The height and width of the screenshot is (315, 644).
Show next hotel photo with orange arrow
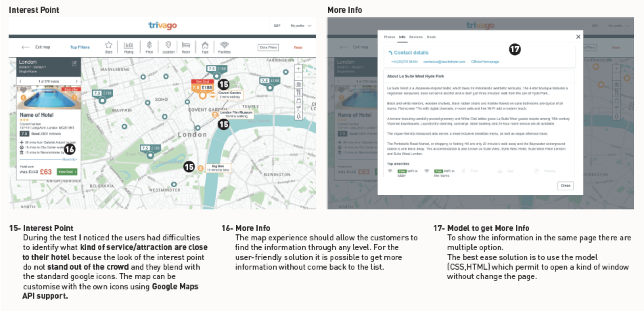pos(74,98)
